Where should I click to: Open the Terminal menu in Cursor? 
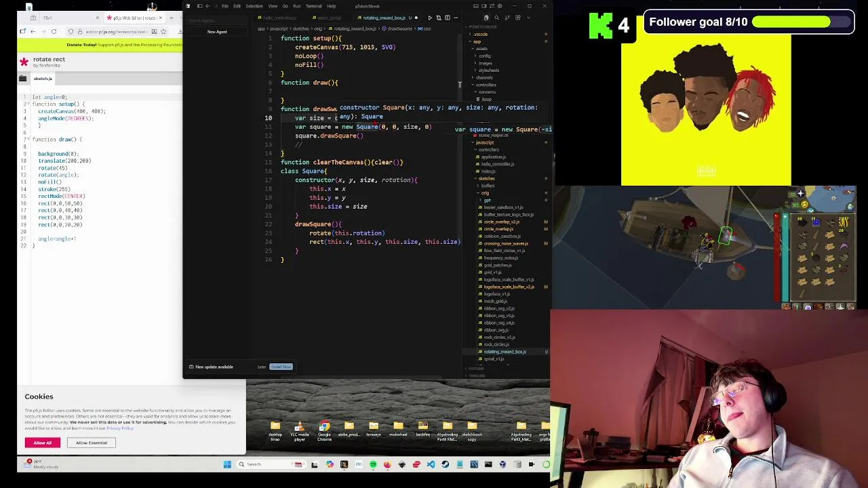[x=313, y=6]
